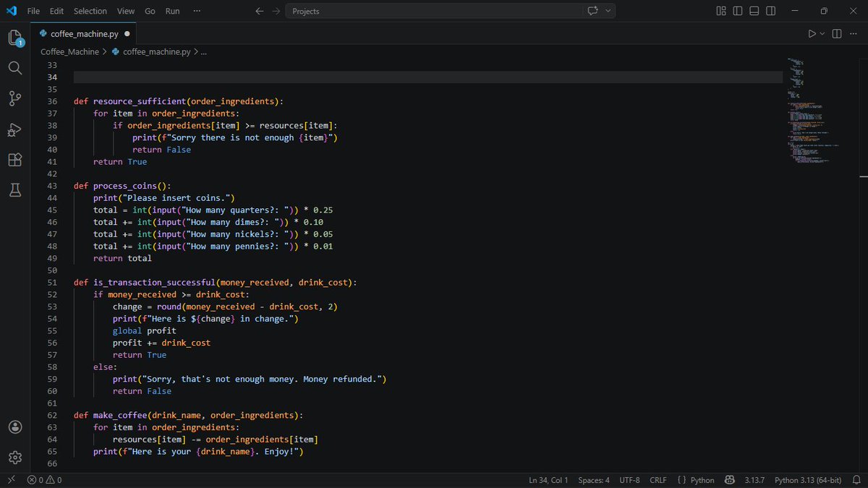Open the File menu
Screen dimensions: 868x488
[33, 11]
